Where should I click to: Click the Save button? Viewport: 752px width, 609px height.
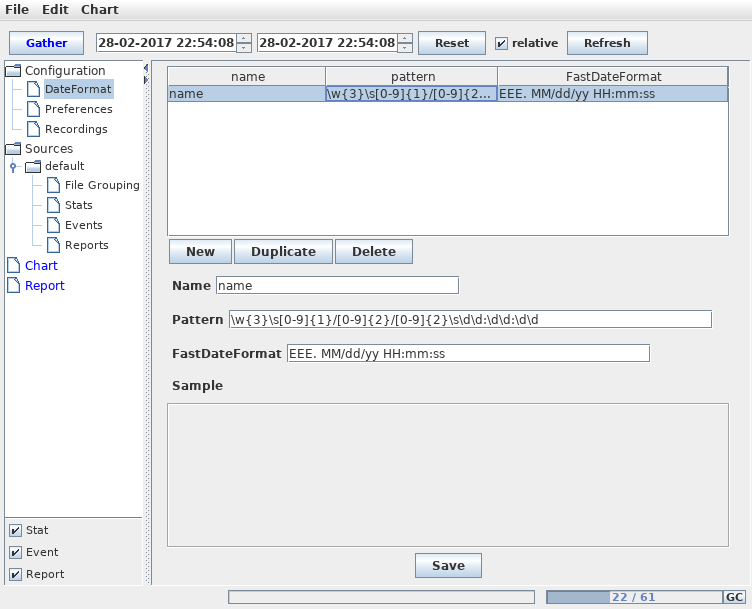click(x=448, y=566)
